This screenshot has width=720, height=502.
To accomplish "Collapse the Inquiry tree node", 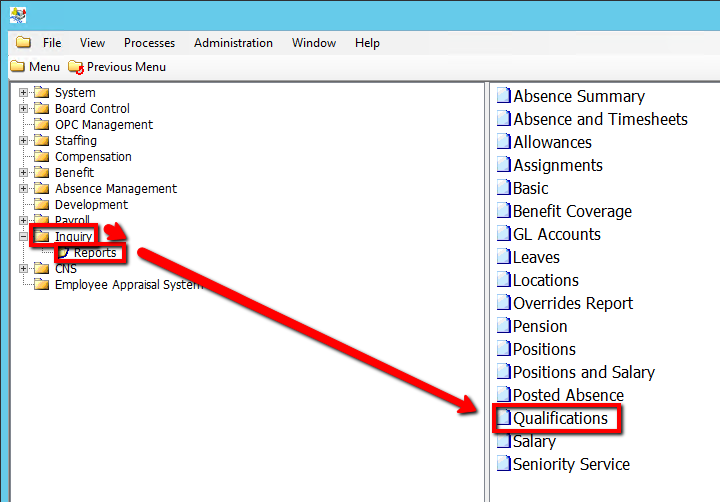I will click(x=23, y=237).
